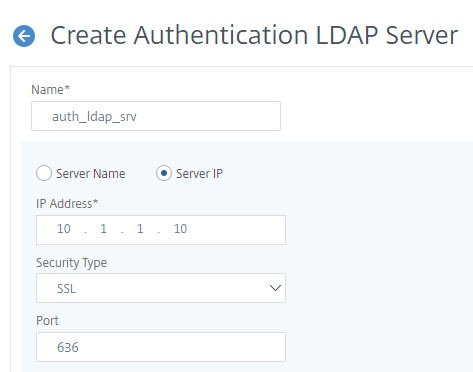Focus the Name field containing auth_ldap_srv
Image resolution: width=473 pixels, height=372 pixels.
(x=156, y=116)
